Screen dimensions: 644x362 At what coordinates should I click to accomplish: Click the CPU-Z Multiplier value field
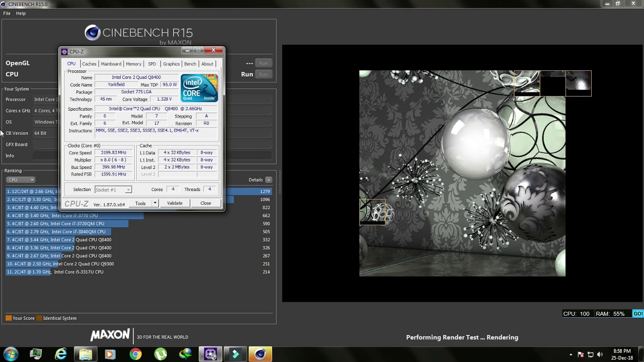113,160
